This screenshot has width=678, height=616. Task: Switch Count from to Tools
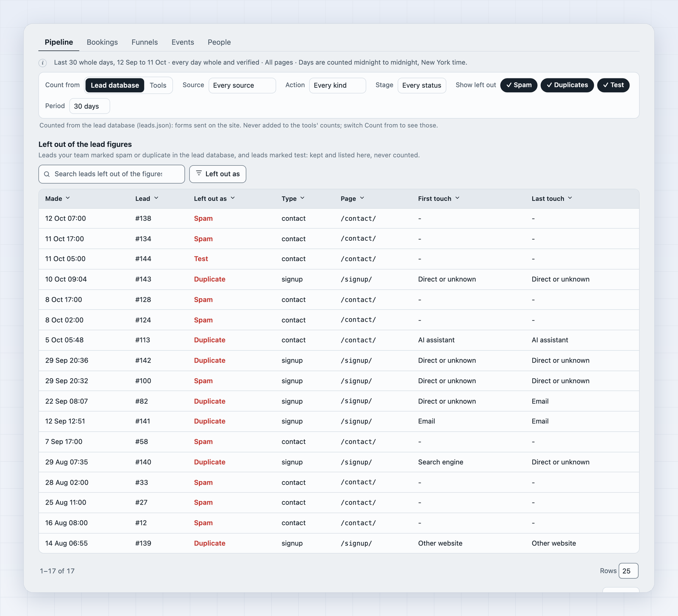[x=158, y=85]
